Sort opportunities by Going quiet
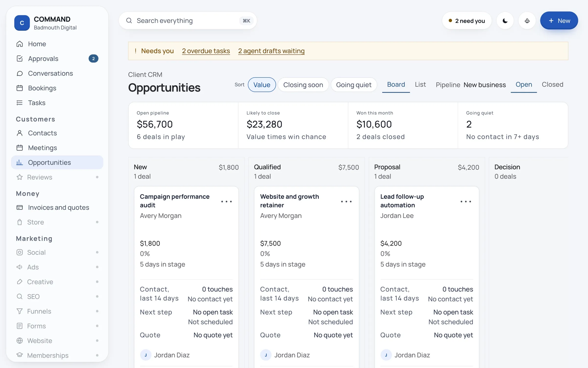 coord(354,85)
